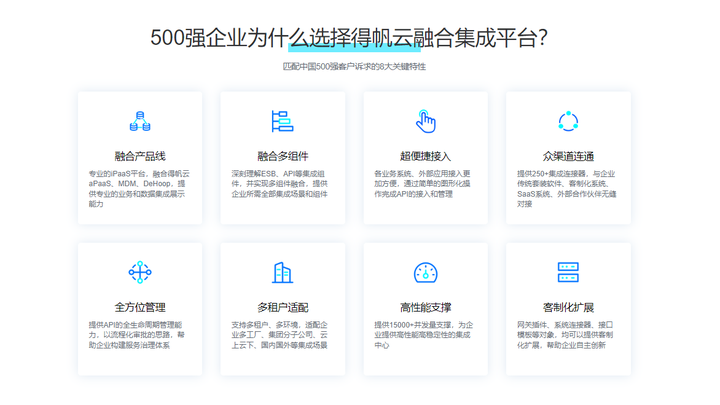This screenshot has width=720, height=405.
Task: Select the 融合多组件 card title
Action: 282,156
